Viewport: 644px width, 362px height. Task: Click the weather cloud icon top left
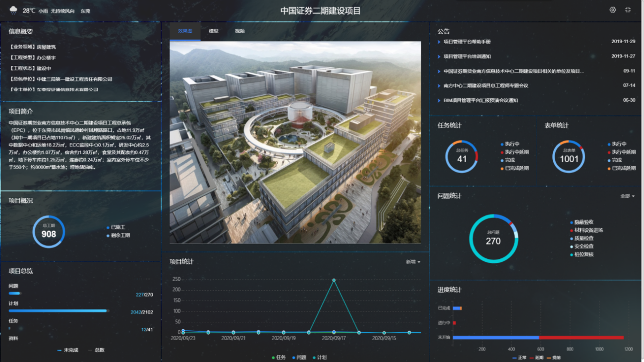point(13,9)
